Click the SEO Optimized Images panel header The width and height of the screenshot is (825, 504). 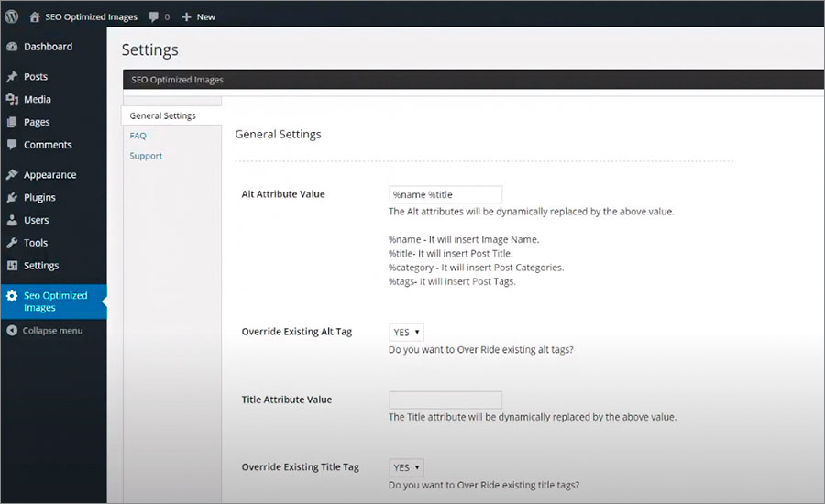177,80
